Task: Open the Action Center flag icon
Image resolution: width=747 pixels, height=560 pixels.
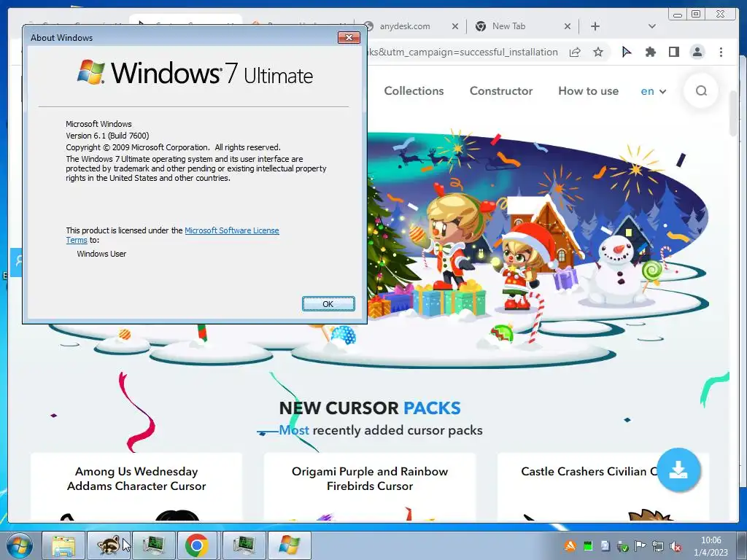Action: [x=640, y=546]
